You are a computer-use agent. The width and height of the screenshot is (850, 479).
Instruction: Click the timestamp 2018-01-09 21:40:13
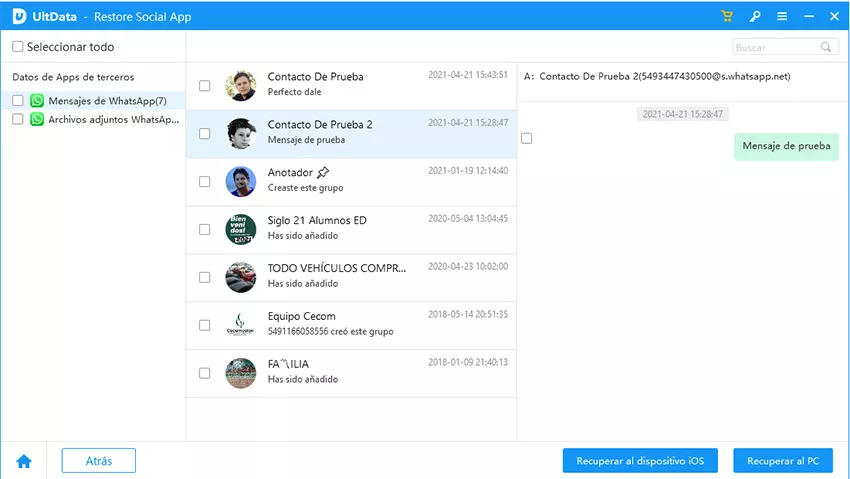pos(468,362)
